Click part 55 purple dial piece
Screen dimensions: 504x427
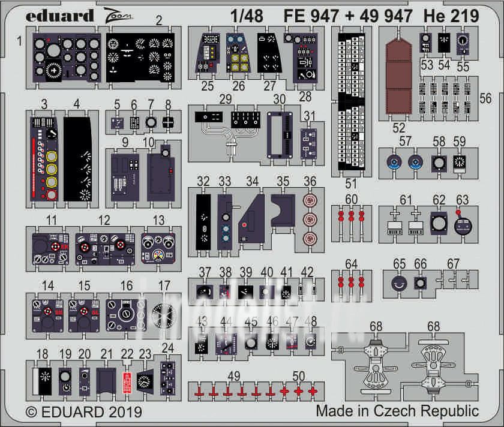point(463,44)
